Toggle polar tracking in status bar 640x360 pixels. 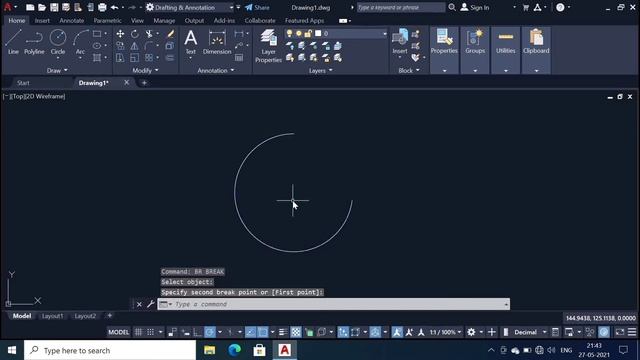pos(210,332)
